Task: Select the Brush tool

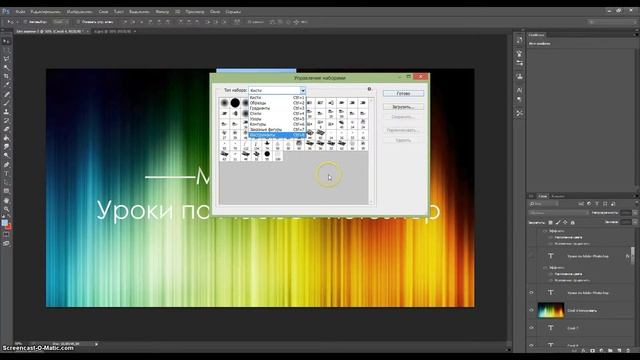Action: pyautogui.click(x=6, y=103)
